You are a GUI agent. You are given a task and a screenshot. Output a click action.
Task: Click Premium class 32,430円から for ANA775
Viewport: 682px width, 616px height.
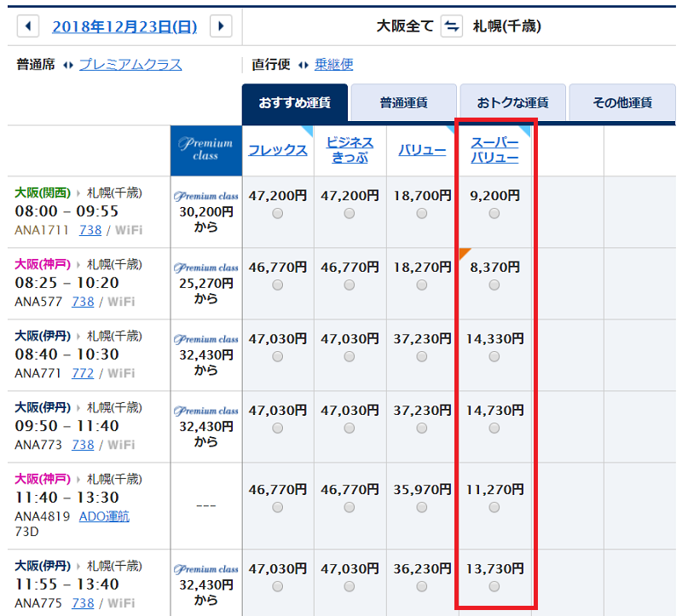[206, 585]
